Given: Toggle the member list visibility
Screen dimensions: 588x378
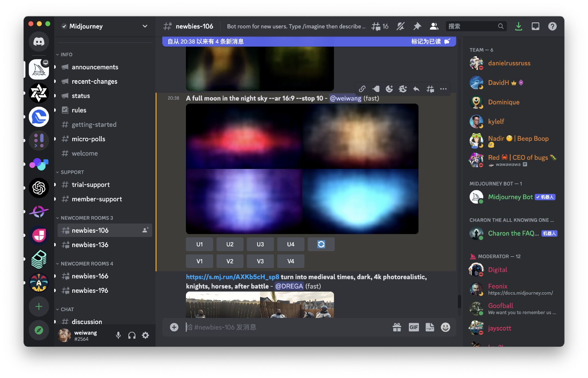Looking at the screenshot, I should click(x=434, y=26).
